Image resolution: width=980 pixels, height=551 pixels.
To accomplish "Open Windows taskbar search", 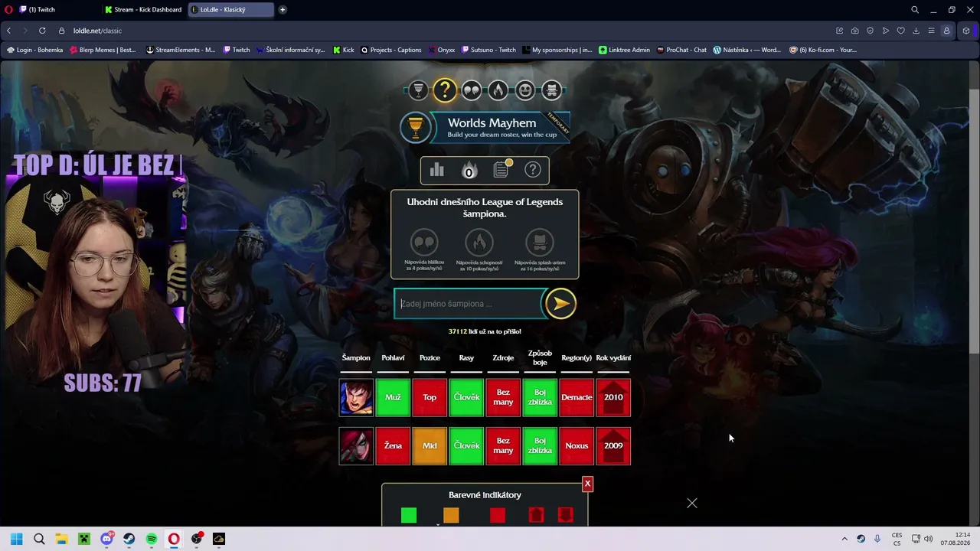I will 39,539.
